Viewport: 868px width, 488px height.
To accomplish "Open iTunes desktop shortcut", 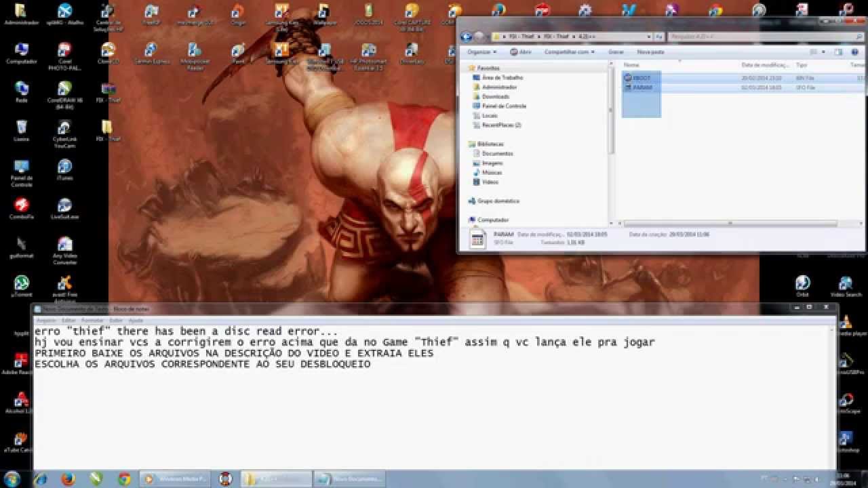I will click(64, 169).
